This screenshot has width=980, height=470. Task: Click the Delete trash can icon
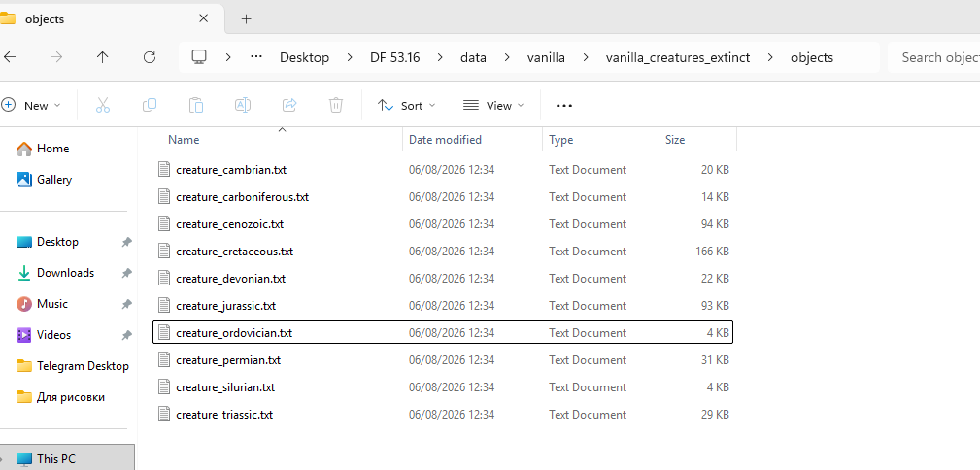tap(336, 105)
